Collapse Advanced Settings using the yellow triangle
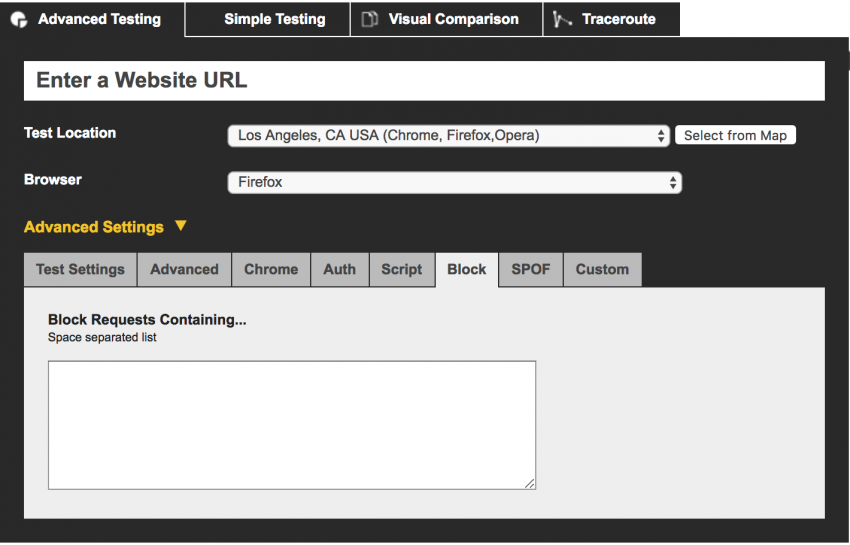 [180, 226]
